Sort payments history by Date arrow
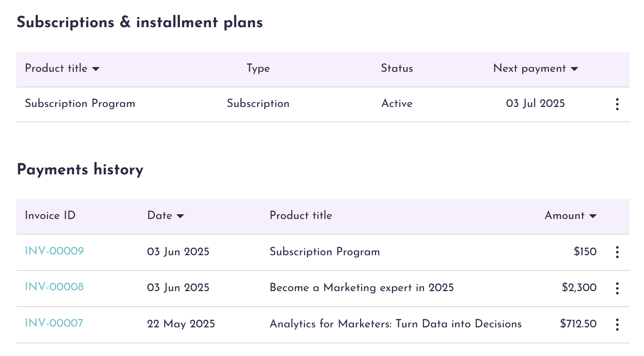This screenshot has height=356, width=644. (x=180, y=216)
